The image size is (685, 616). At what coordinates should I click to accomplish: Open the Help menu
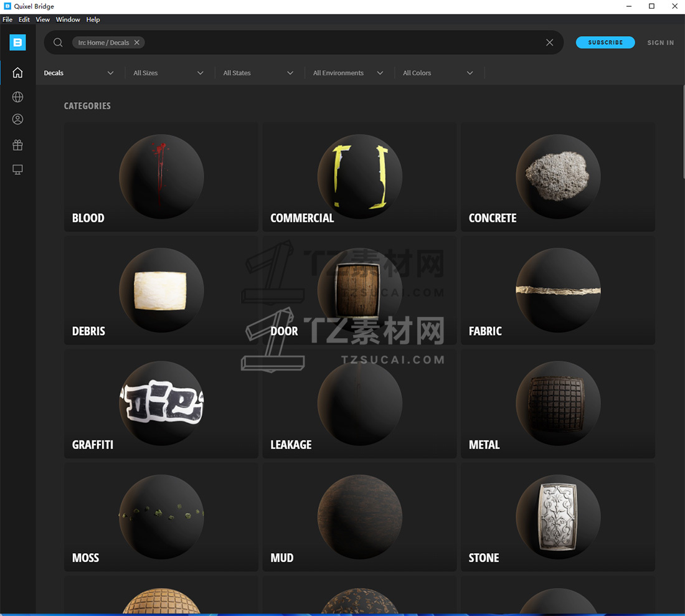[x=93, y=20]
